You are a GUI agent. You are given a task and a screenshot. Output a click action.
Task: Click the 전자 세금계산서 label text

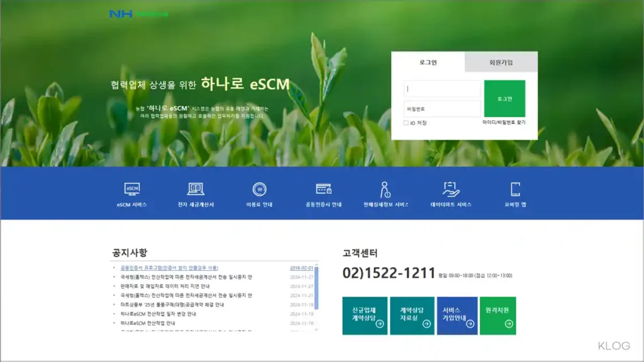(196, 204)
